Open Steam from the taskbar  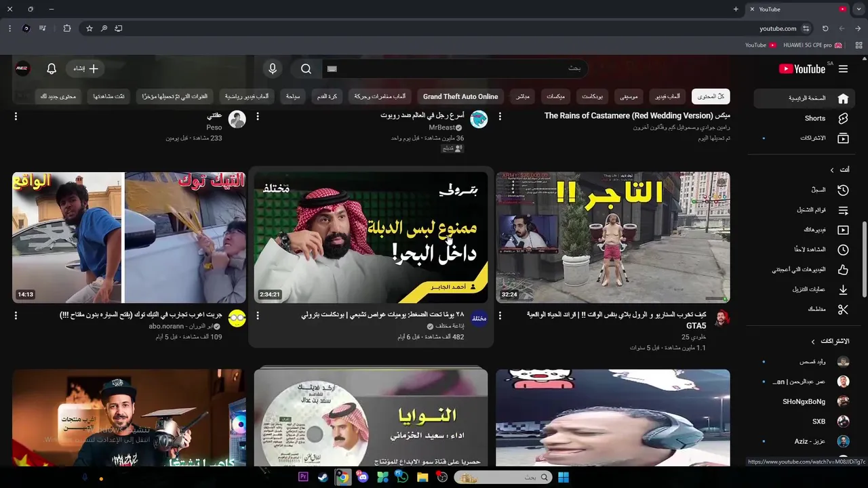(x=323, y=477)
